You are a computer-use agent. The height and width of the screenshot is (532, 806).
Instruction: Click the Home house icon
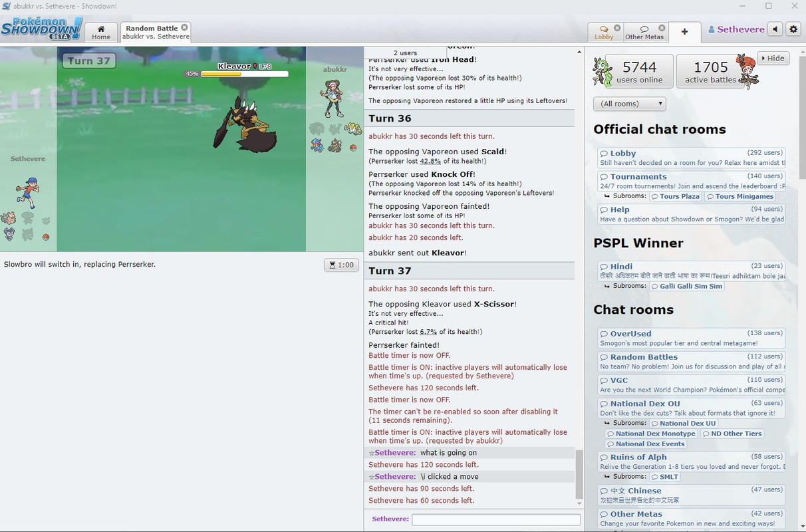[101, 29]
